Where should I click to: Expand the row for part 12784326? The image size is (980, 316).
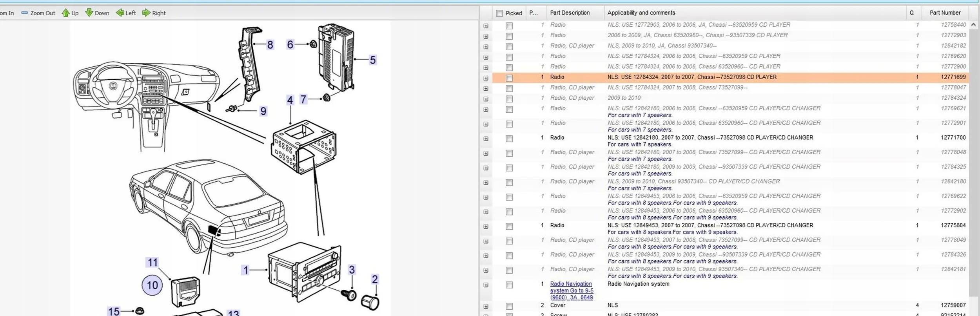(486, 256)
